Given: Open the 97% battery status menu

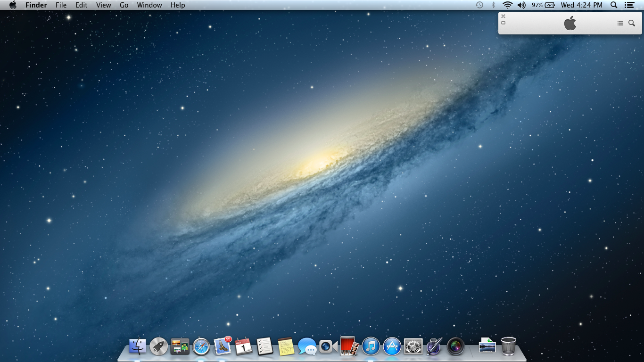Looking at the screenshot, I should [543, 5].
